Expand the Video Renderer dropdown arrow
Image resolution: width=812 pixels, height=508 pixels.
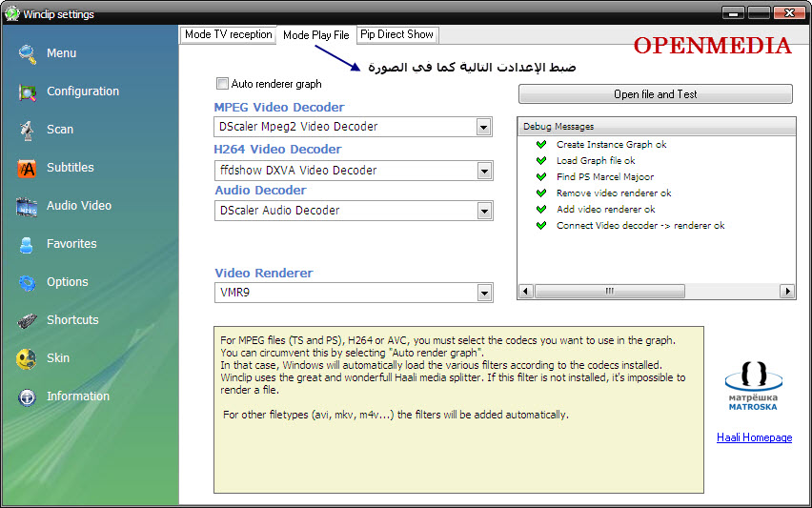484,294
